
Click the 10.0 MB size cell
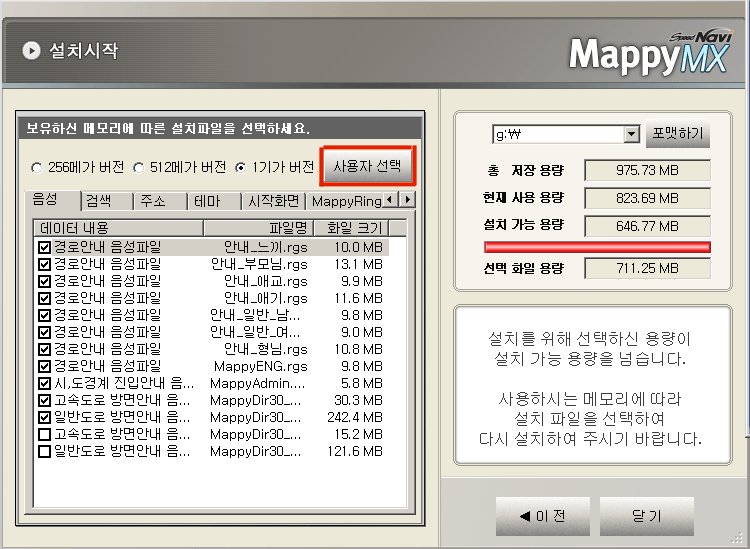(x=358, y=247)
